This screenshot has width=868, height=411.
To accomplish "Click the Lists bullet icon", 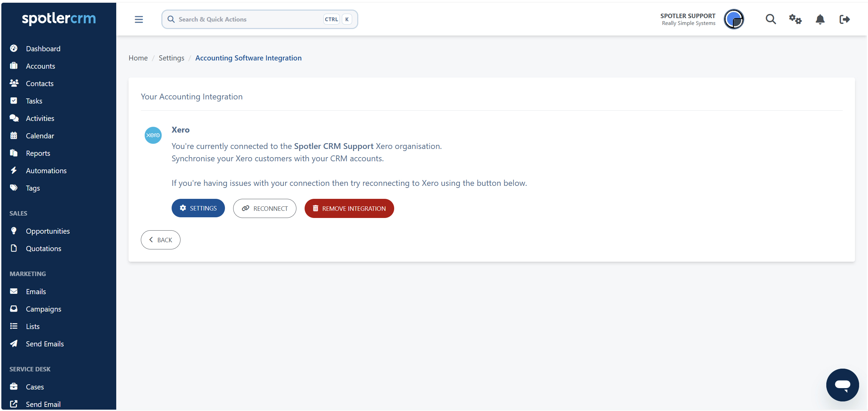I will click(14, 326).
